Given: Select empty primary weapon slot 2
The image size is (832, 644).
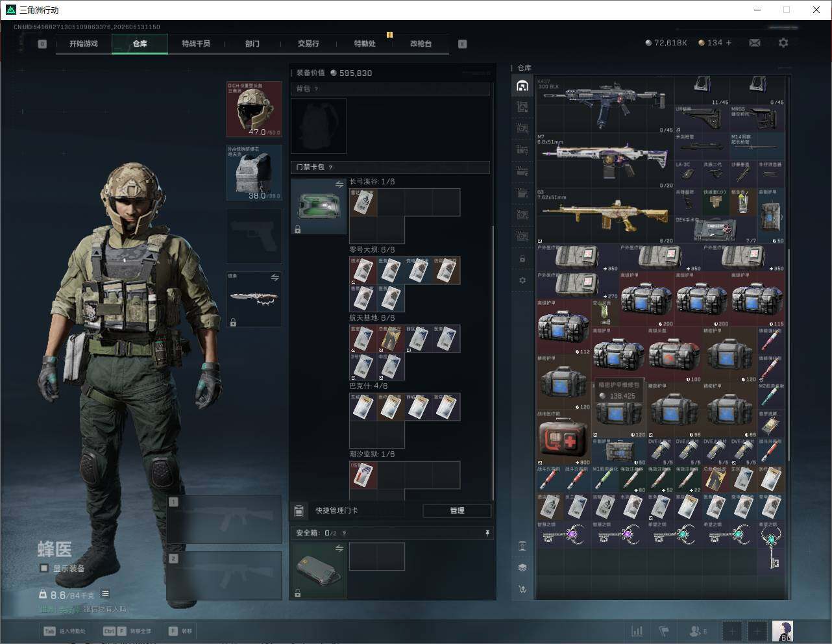Looking at the screenshot, I should point(224,576).
